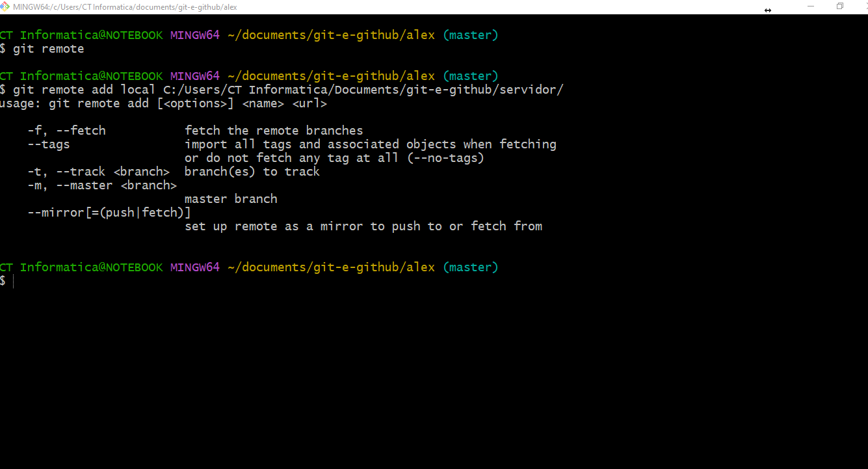Viewport: 868px width, 469px height.
Task: Click the "--mirror[=(push|fetch)]" option
Action: click(109, 213)
